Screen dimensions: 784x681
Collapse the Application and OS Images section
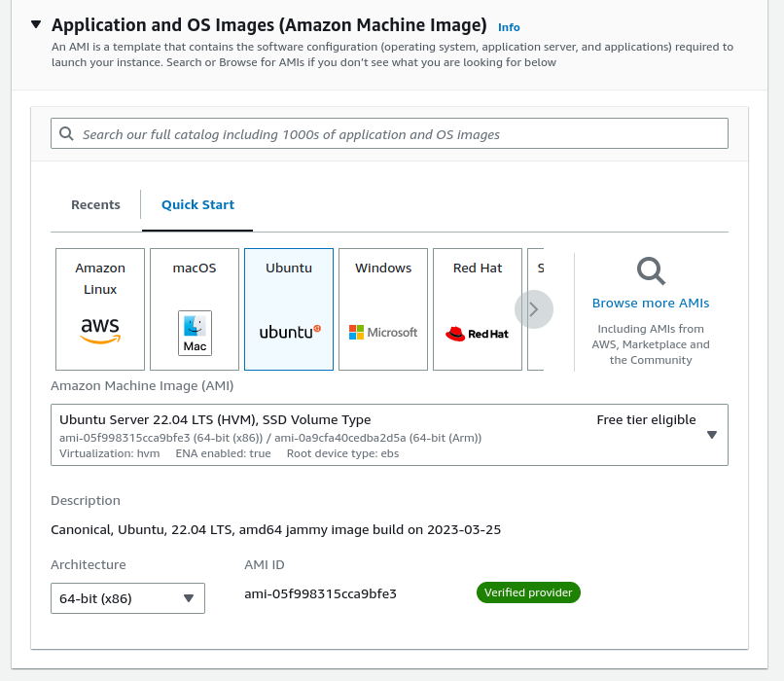click(x=36, y=24)
